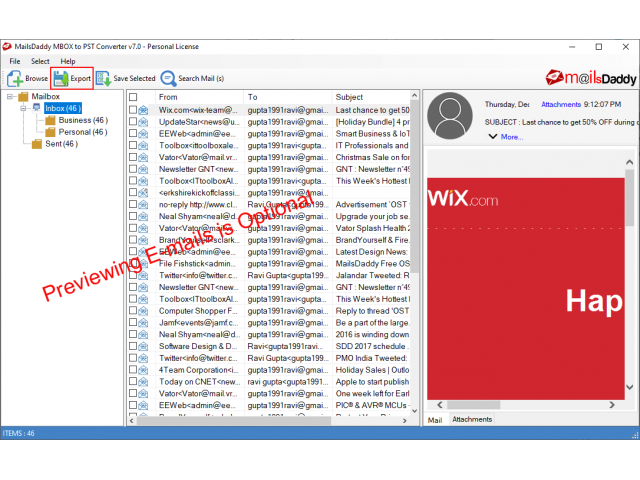Click the Browse toolbar icon
The image size is (640, 480).
point(15,78)
